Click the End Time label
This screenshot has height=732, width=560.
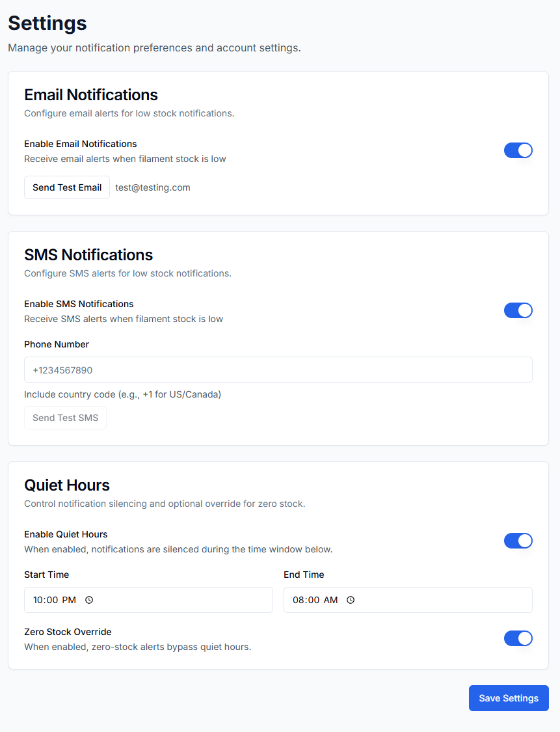(304, 575)
